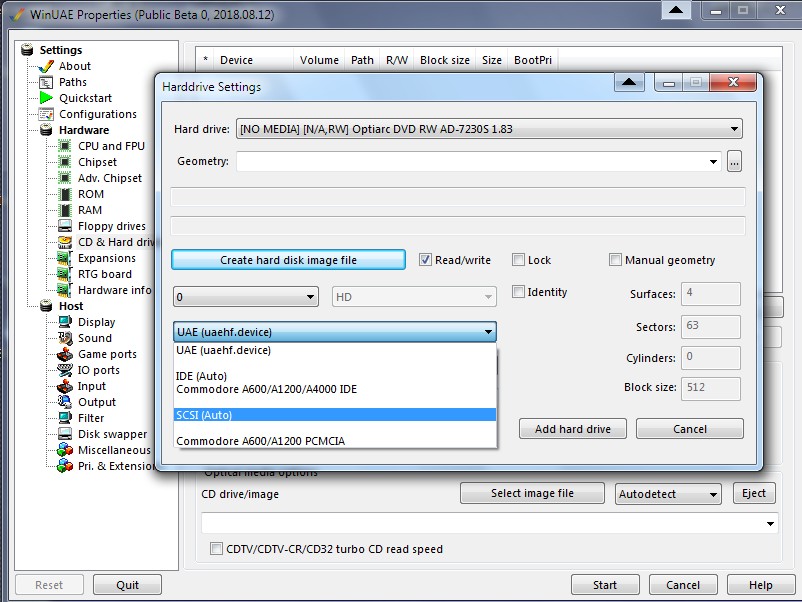Click the Geometry browse ellipsis button

(734, 161)
